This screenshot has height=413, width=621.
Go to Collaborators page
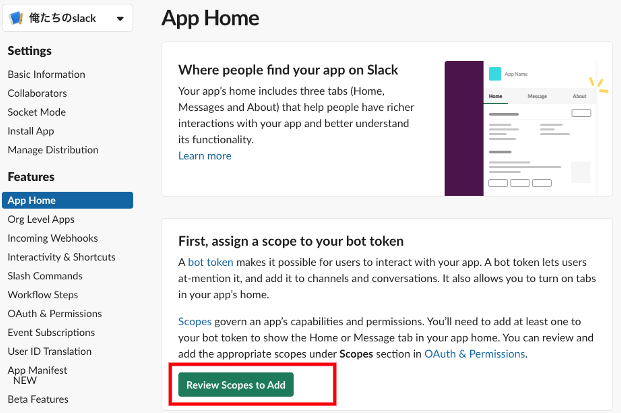point(37,93)
